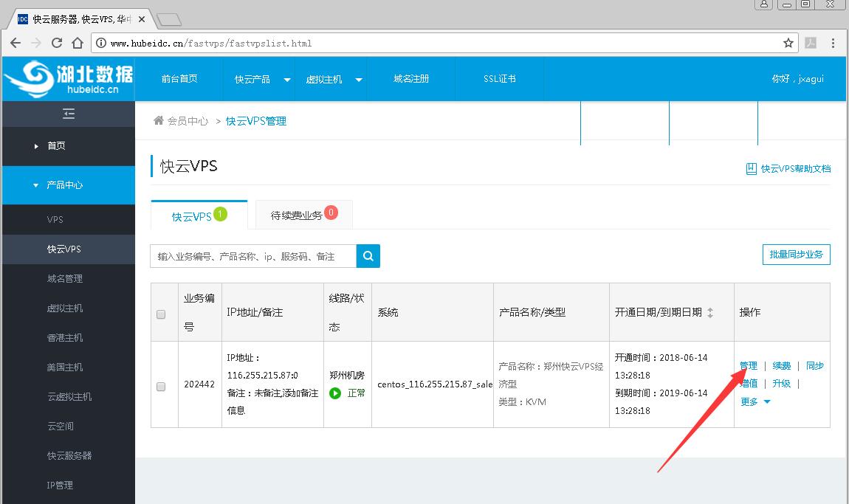Bookmark this page with the star icon
849x504 pixels.
point(788,43)
